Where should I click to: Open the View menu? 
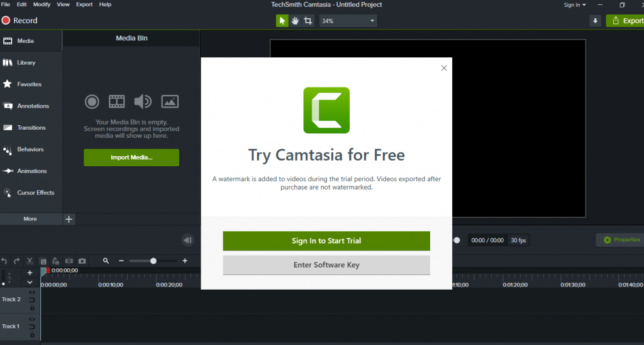click(x=63, y=4)
